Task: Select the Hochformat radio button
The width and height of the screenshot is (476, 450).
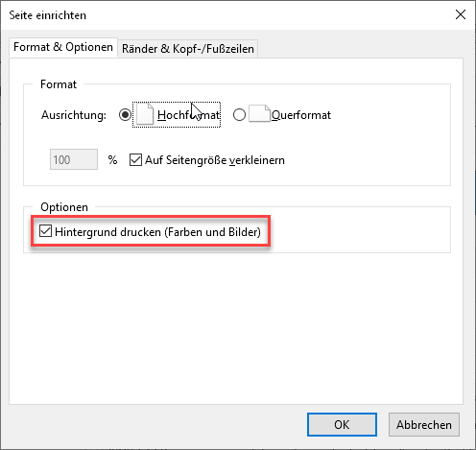Action: tap(125, 114)
